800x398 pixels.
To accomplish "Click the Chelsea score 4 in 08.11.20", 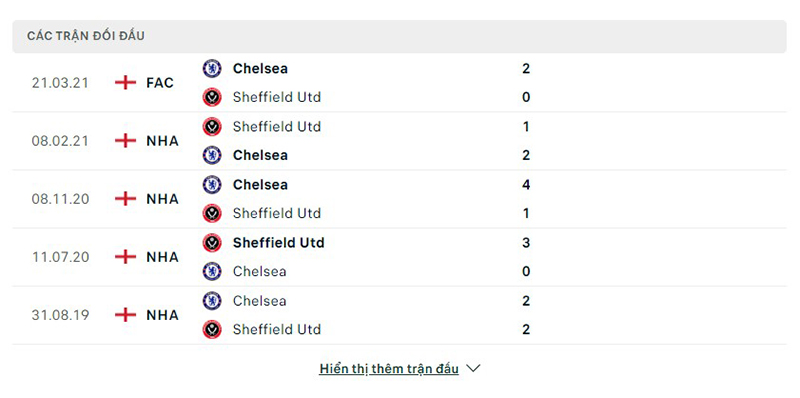I will pyautogui.click(x=526, y=184).
